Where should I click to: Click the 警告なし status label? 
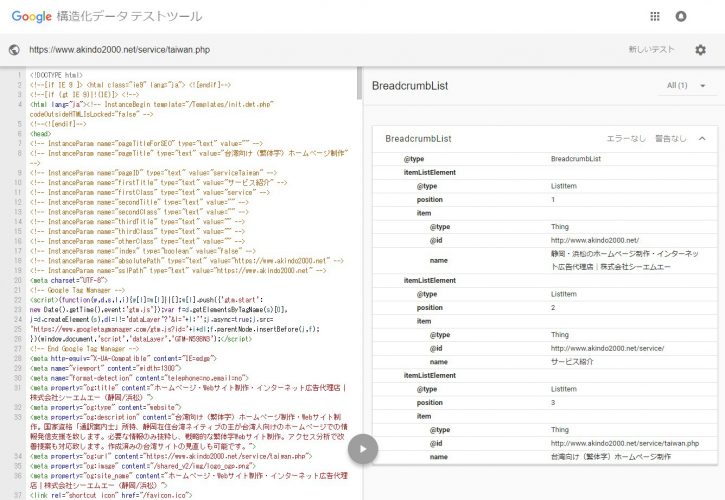point(670,138)
